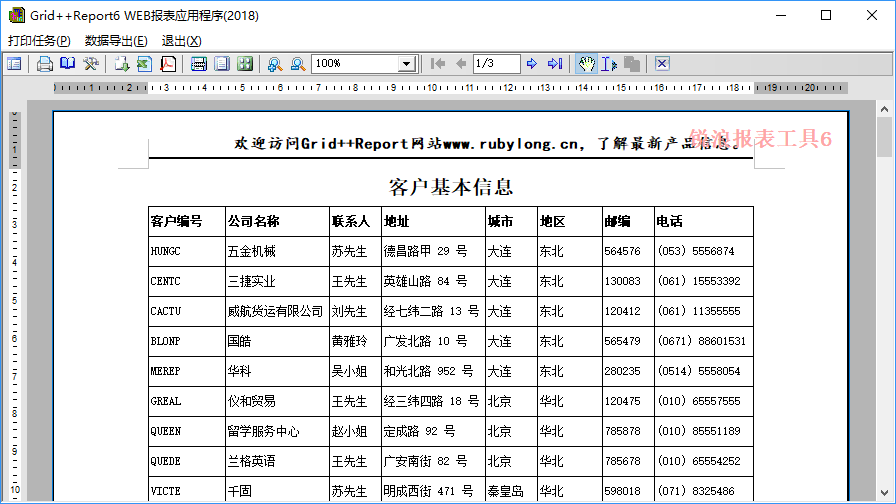This screenshot has width=896, height=504.
Task: Toggle the page thumbnail panel icon
Action: tap(14, 64)
